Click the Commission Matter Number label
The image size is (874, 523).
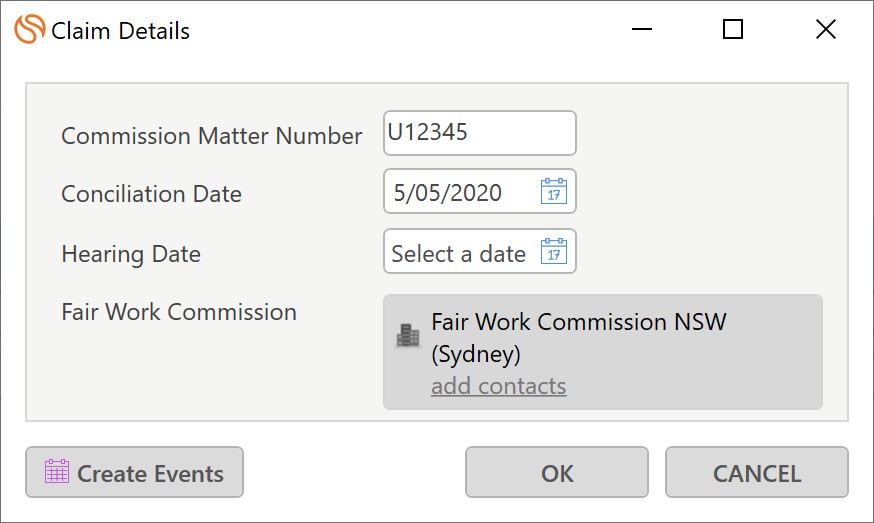212,135
